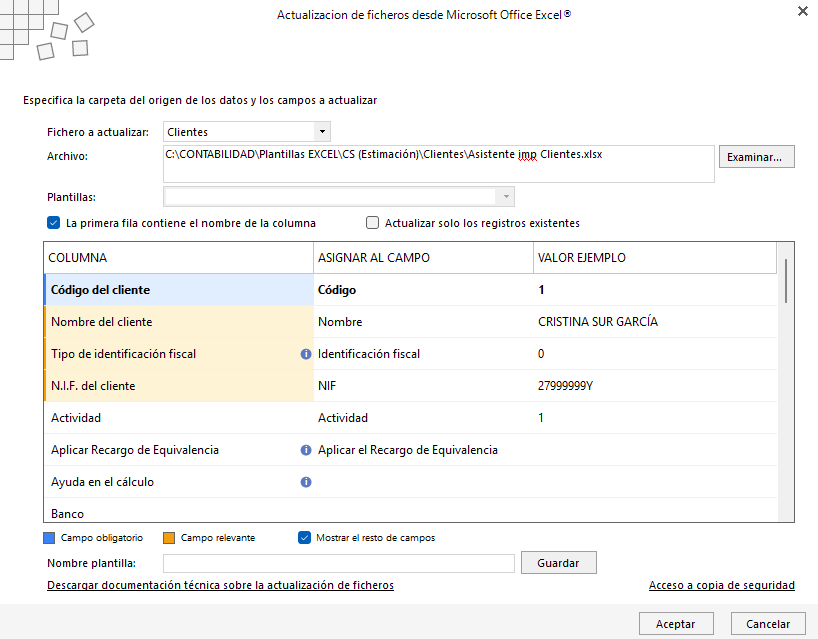Screen dimensions: 818x639
Task: Select the 'Banco' row
Action: (411, 511)
